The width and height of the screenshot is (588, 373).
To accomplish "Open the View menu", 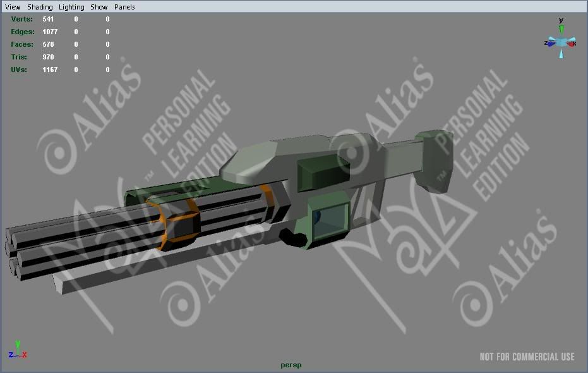I will click(12, 7).
